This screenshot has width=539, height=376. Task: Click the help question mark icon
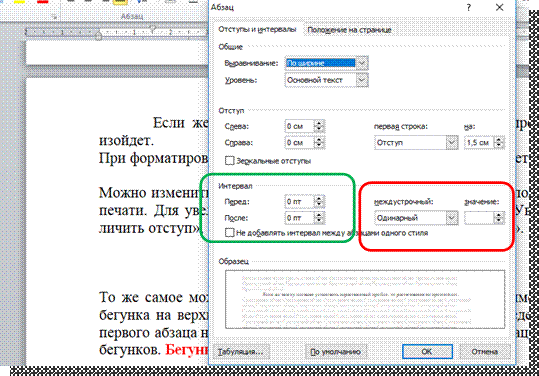(x=469, y=8)
